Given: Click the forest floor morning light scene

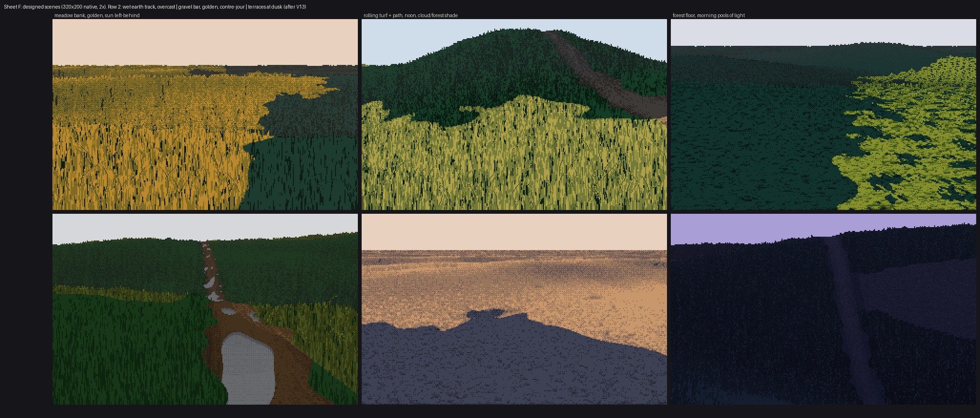Looking at the screenshot, I should click(x=823, y=115).
